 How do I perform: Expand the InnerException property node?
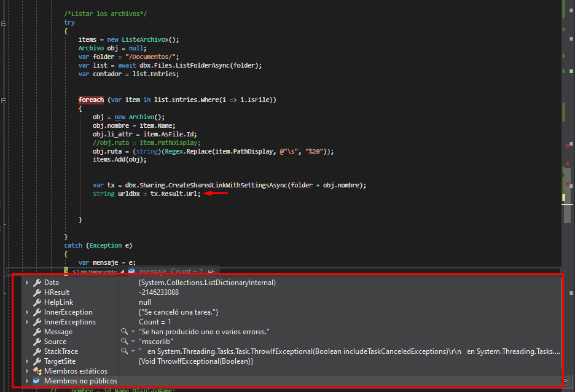click(x=26, y=312)
